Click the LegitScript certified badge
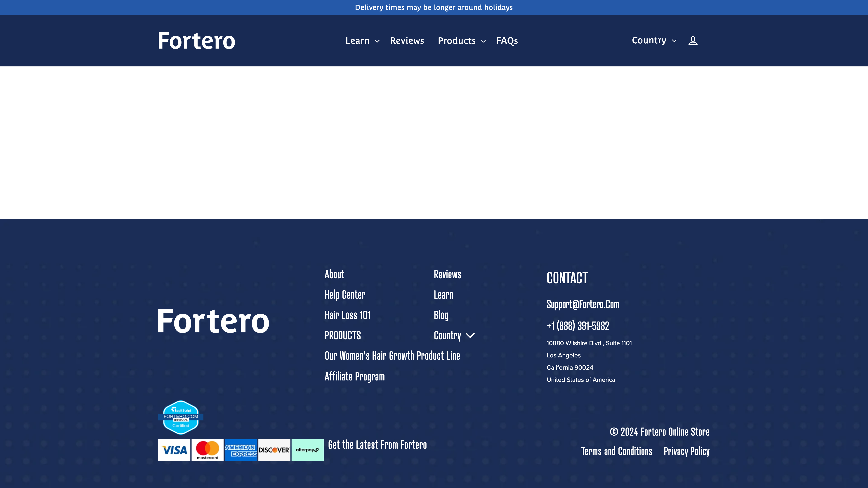 tap(181, 417)
